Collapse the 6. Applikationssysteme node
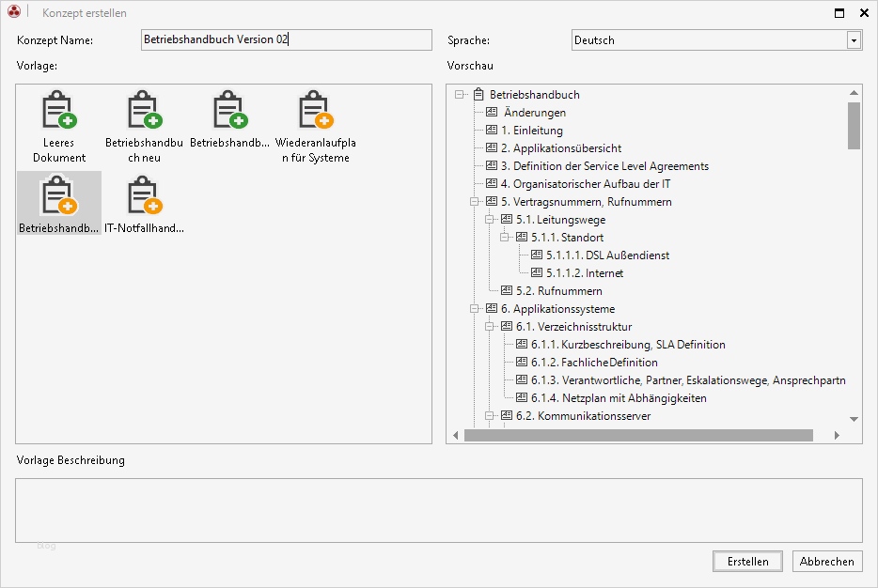The width and height of the screenshot is (878, 588). coord(475,309)
